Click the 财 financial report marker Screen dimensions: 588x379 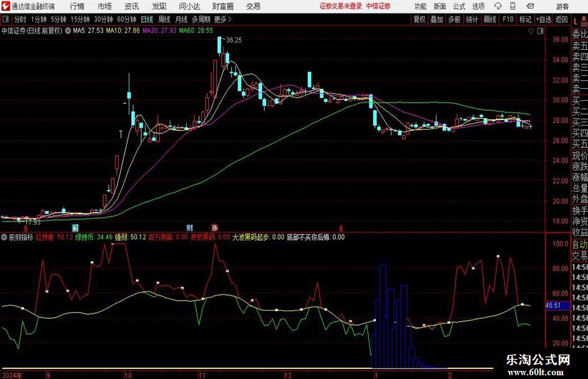(190, 227)
